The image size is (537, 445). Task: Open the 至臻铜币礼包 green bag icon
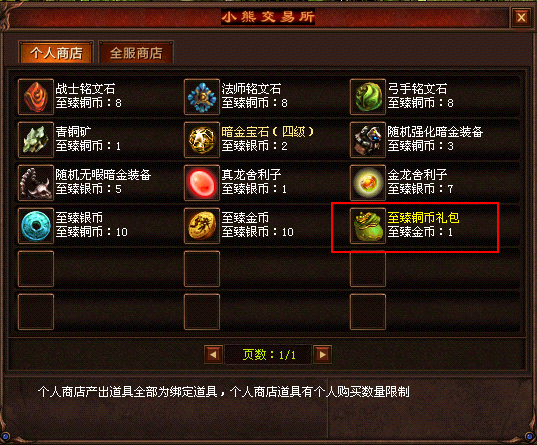click(368, 226)
